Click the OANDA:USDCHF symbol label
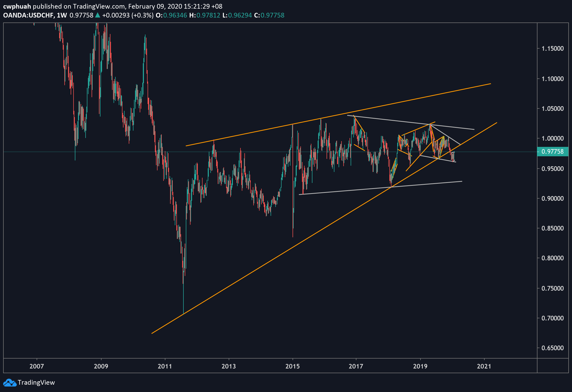572x392 pixels. pos(28,15)
